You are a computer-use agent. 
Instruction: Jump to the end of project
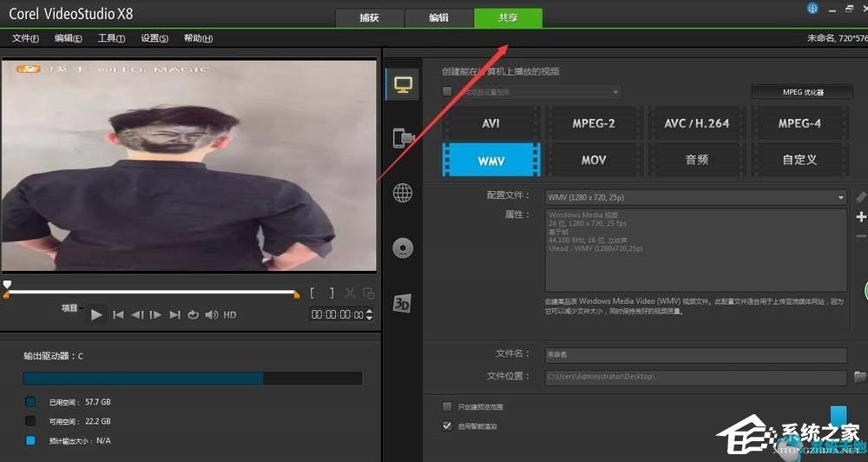[x=175, y=314]
